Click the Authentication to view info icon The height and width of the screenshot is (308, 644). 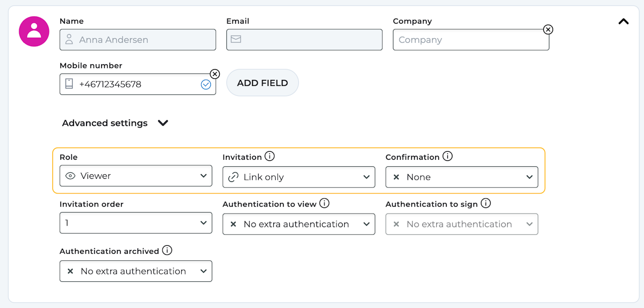tap(325, 203)
